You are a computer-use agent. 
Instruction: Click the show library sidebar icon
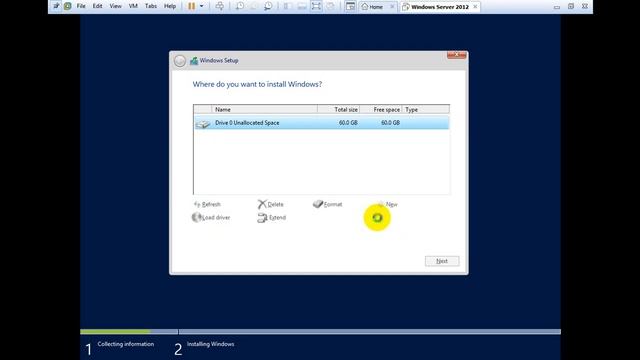[x=287, y=6]
